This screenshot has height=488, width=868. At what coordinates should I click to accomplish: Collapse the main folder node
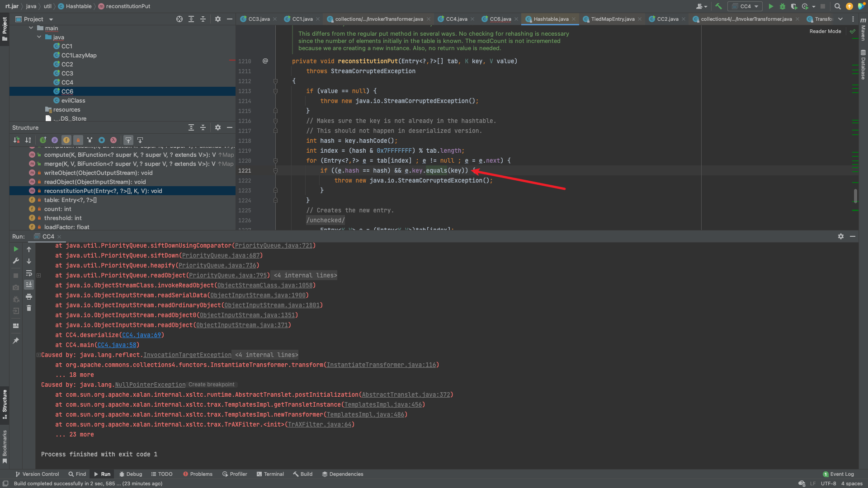(x=31, y=28)
